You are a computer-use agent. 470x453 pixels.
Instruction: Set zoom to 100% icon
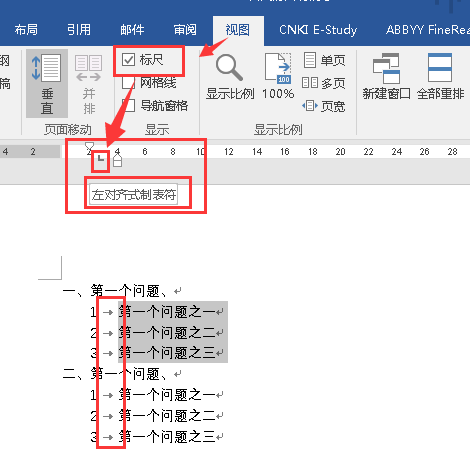pyautogui.click(x=278, y=77)
